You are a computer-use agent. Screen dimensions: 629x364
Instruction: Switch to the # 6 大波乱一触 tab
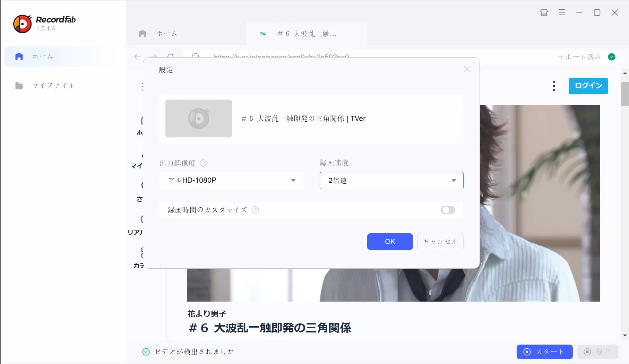[x=307, y=34]
